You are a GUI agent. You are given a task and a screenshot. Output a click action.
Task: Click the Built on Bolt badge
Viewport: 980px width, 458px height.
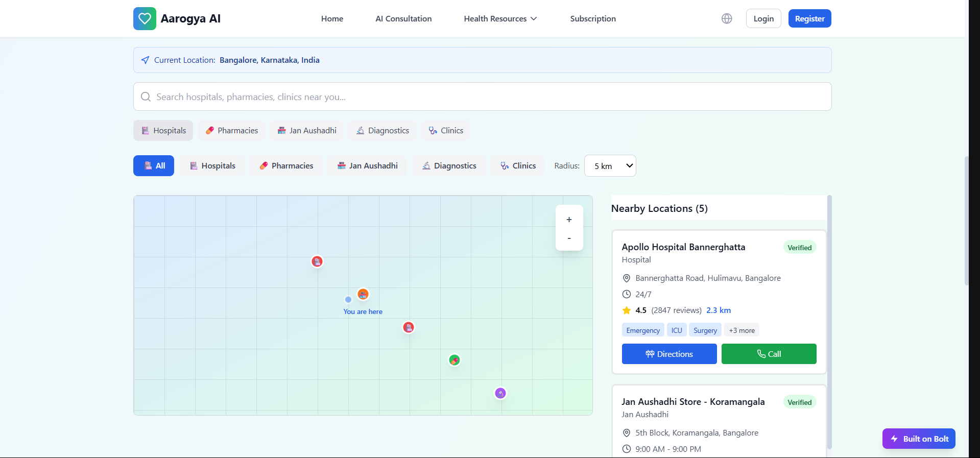919,439
